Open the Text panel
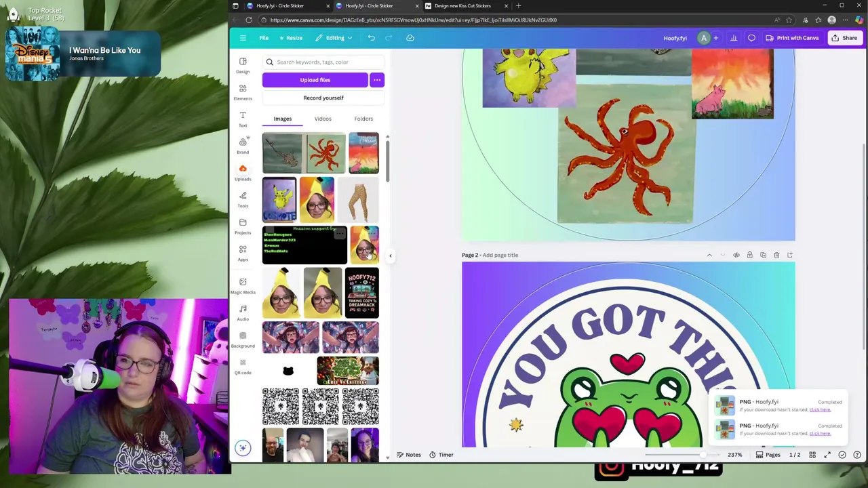The height and width of the screenshot is (488, 868). tap(243, 119)
